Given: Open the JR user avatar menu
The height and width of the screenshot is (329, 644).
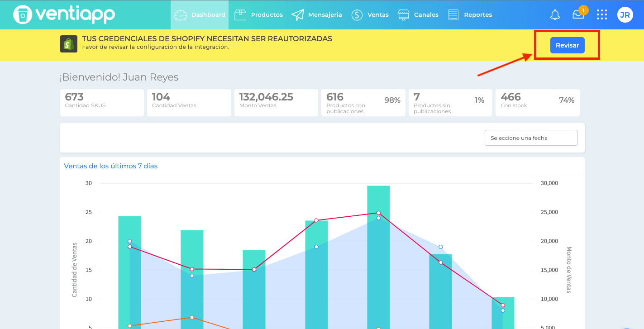Looking at the screenshot, I should (625, 15).
